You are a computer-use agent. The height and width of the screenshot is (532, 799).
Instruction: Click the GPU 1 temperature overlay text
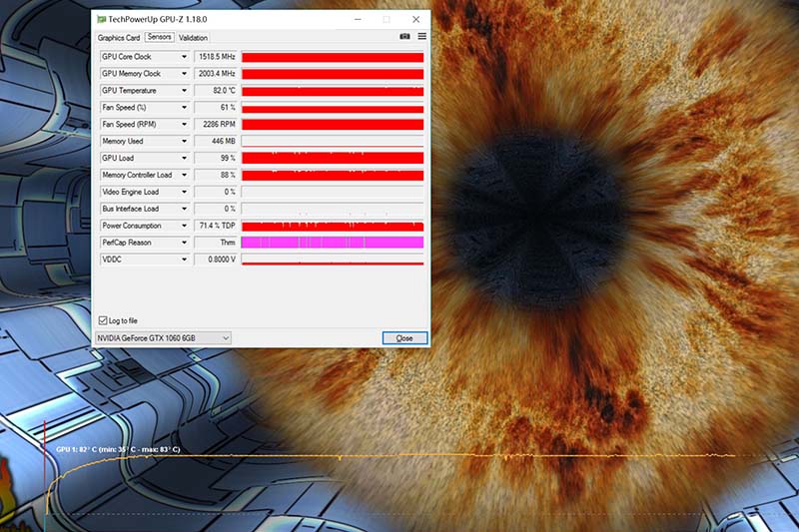coord(118,449)
